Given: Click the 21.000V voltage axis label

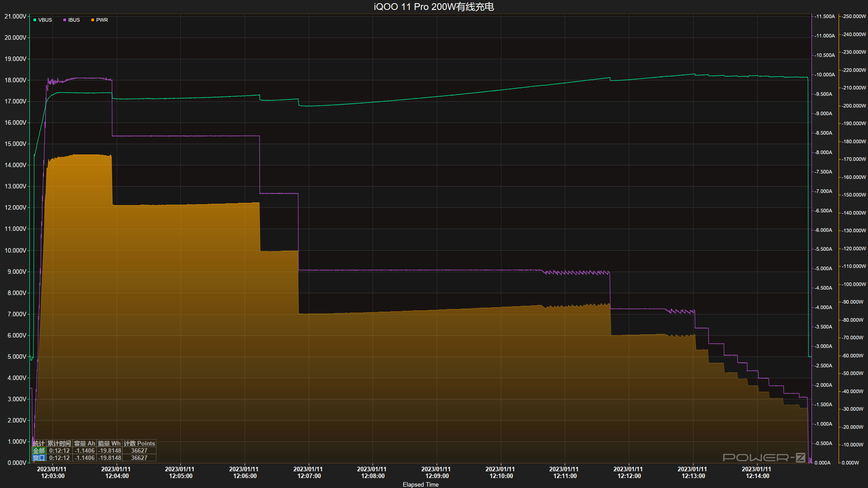Looking at the screenshot, I should [x=15, y=16].
